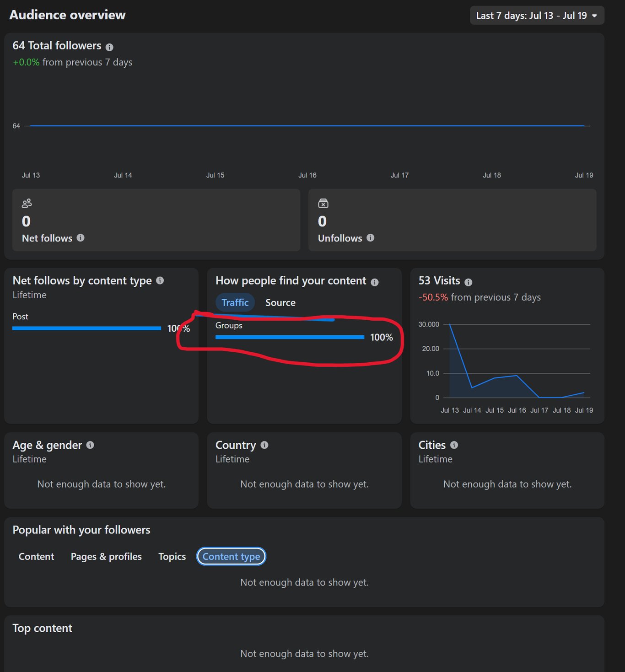Click info icon for How people find your content

[375, 282]
